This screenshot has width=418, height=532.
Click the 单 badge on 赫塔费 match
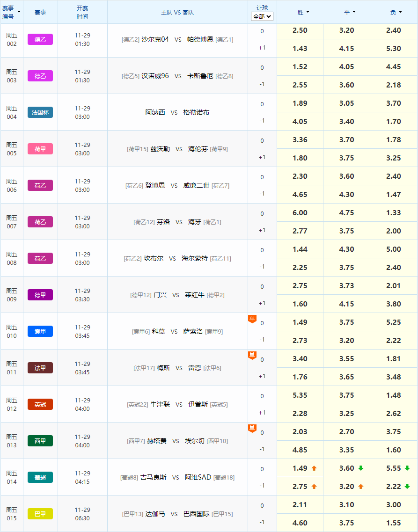[x=252, y=429]
